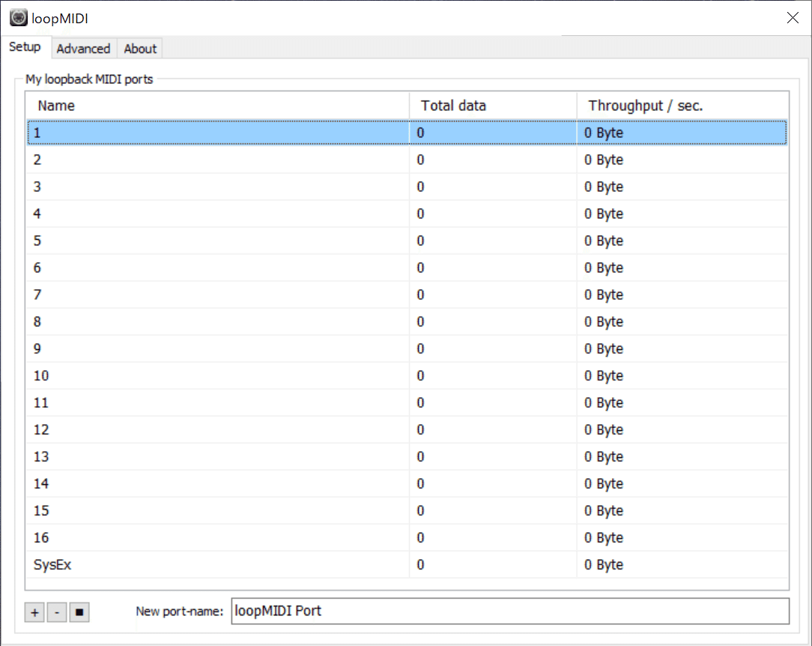Click Total data value of port 16
Screen dimensions: 812x646
point(420,537)
